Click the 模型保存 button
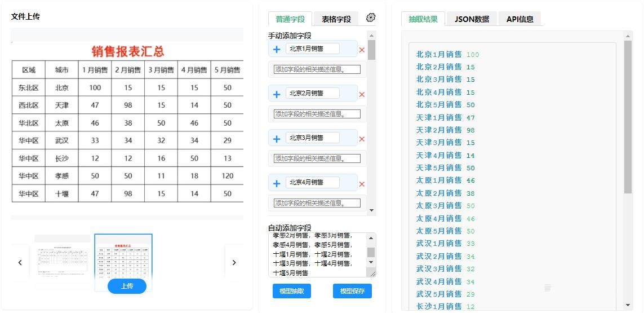This screenshot has width=644, height=313. [352, 291]
